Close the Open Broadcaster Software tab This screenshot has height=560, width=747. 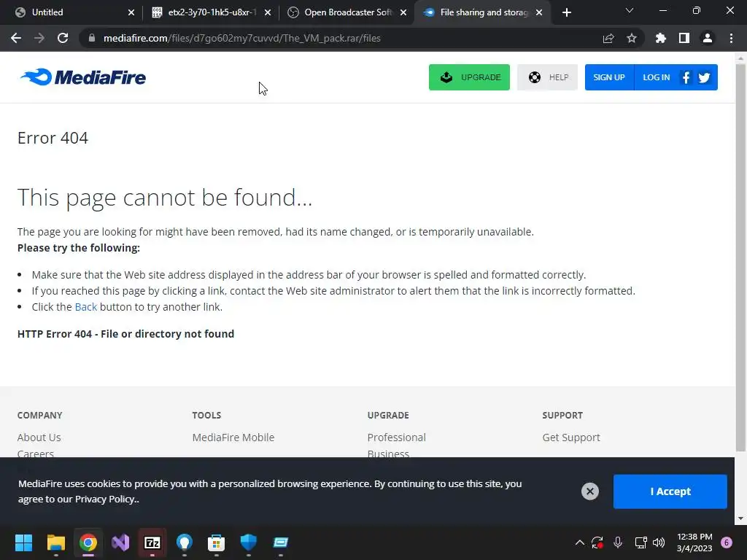click(403, 12)
